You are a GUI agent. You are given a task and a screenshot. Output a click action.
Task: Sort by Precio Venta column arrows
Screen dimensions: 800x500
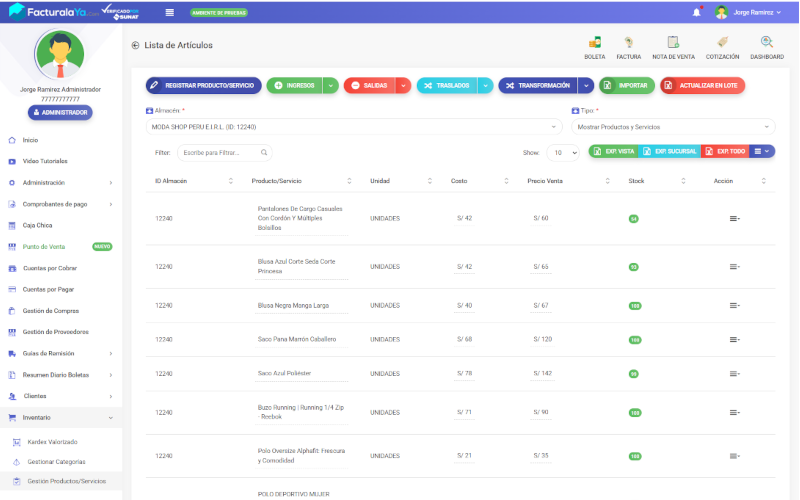607,181
